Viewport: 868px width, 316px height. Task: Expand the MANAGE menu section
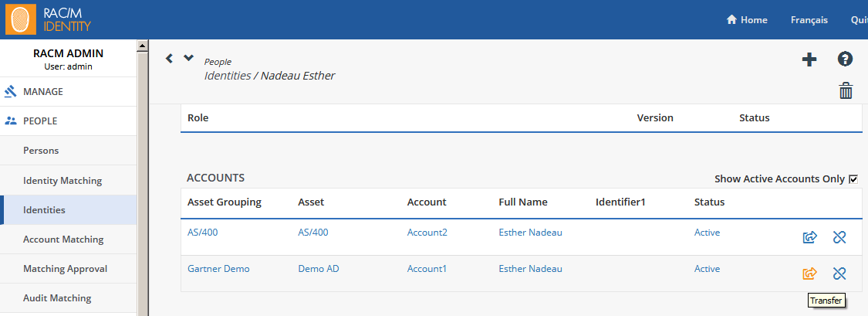tap(68, 91)
